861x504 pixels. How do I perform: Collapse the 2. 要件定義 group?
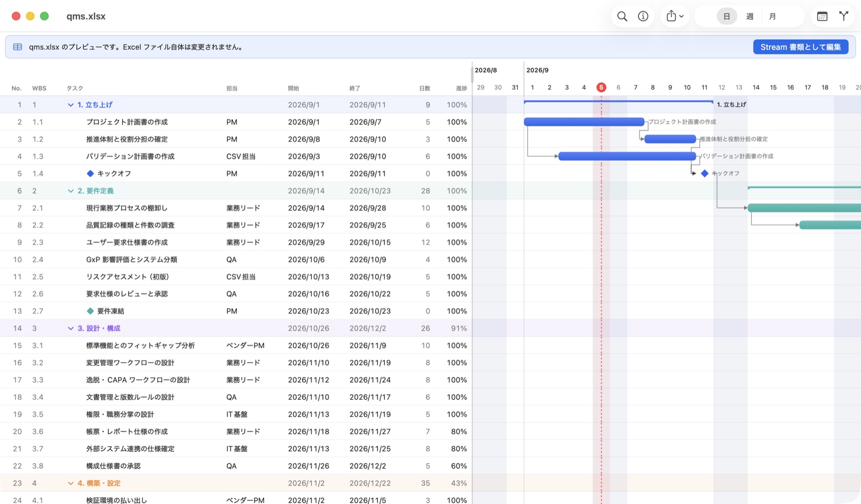(x=70, y=191)
